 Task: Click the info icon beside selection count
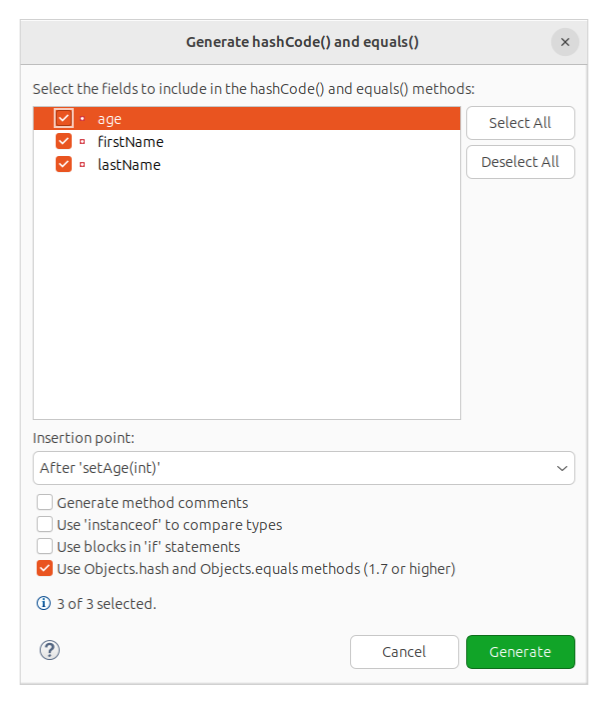point(44,603)
